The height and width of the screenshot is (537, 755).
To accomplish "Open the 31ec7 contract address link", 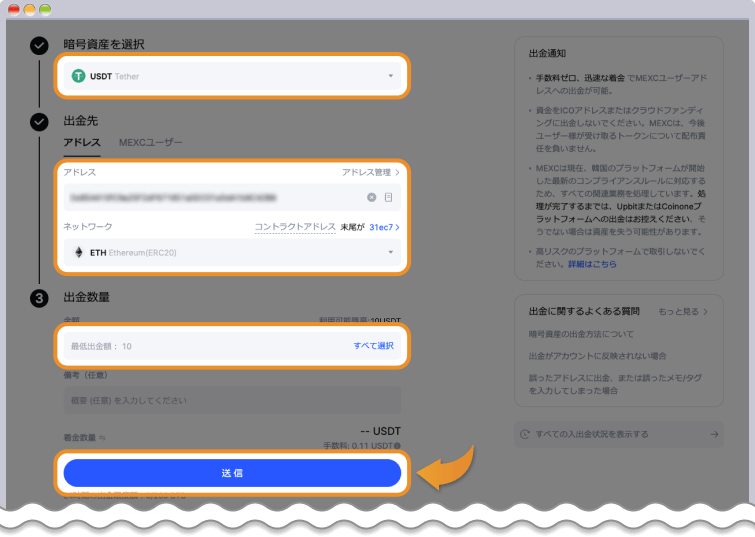I will pyautogui.click(x=384, y=227).
